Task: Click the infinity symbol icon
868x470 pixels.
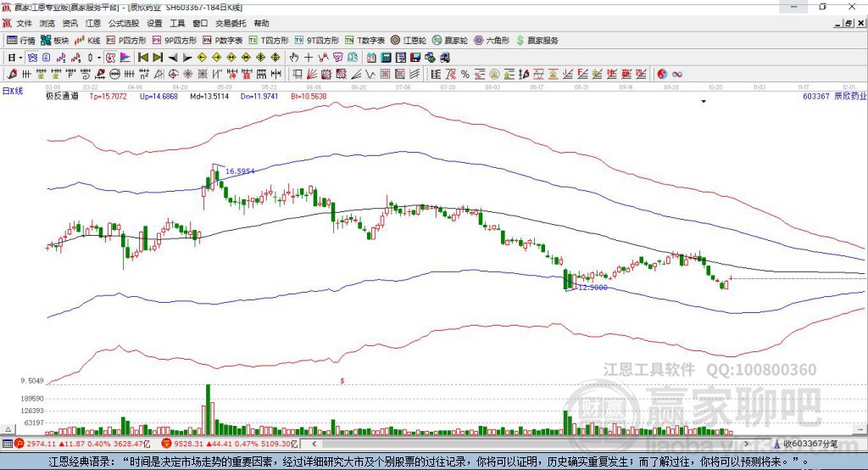Action: pos(677,75)
